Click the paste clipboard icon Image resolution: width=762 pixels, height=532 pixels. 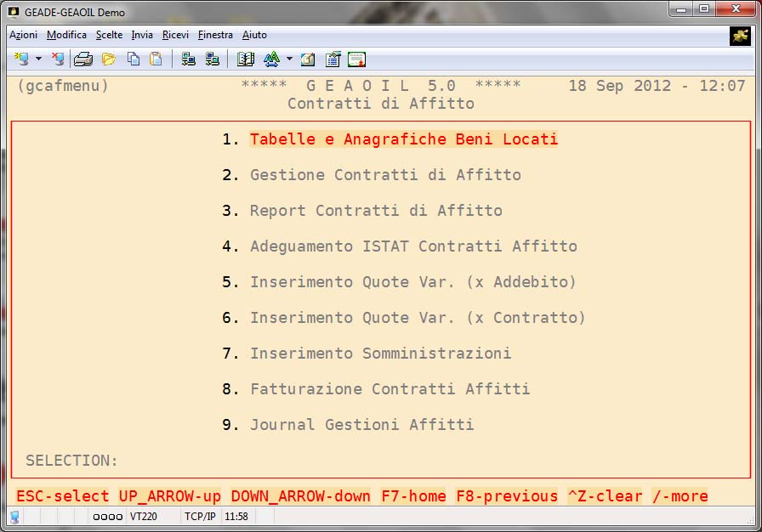156,59
